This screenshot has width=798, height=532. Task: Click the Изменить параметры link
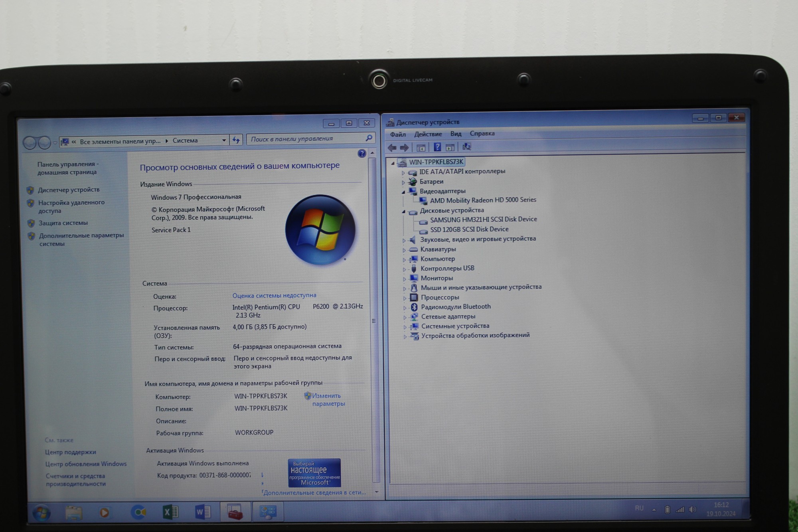(x=326, y=396)
